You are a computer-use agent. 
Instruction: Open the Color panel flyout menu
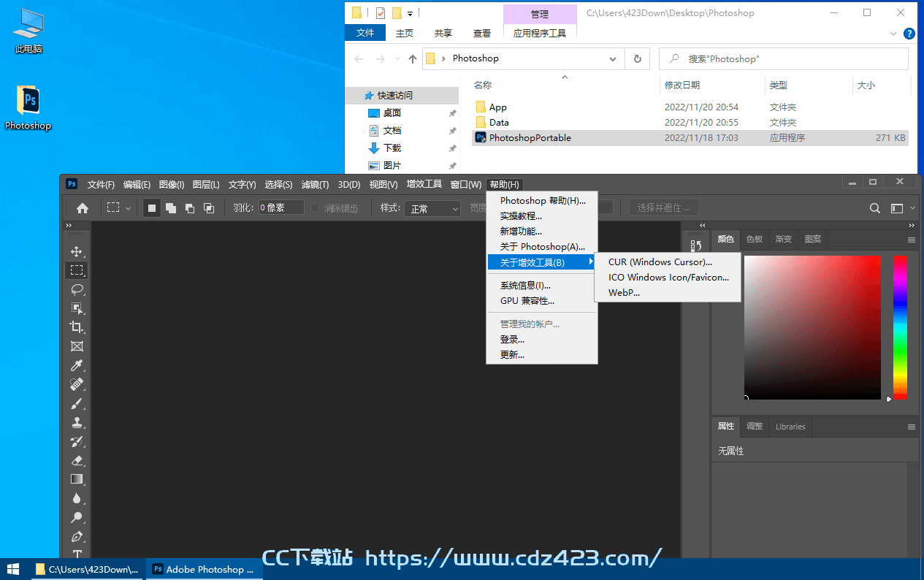912,240
